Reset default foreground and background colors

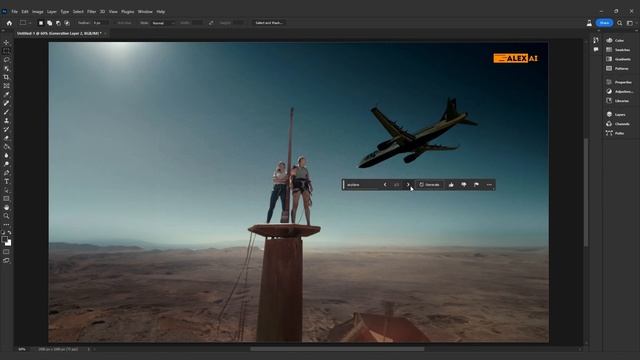(3, 233)
